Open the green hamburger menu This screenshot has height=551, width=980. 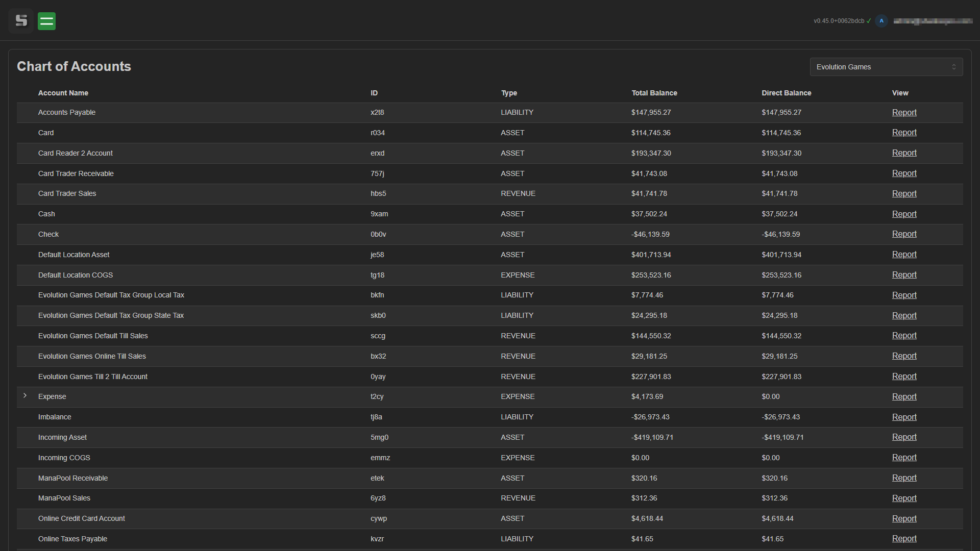(46, 21)
